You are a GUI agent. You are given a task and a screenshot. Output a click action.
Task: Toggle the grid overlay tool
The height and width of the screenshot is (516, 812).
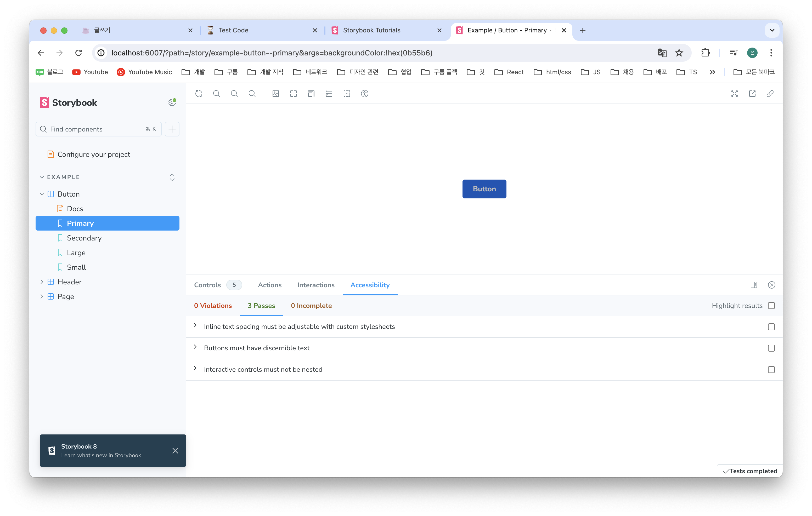point(293,94)
